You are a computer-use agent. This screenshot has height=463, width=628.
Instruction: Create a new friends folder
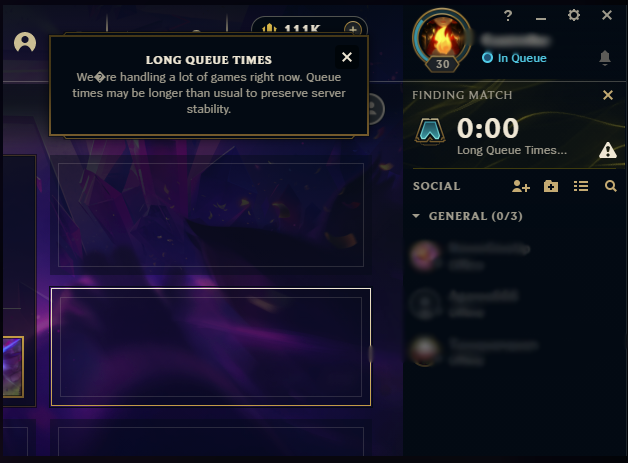[551, 186]
